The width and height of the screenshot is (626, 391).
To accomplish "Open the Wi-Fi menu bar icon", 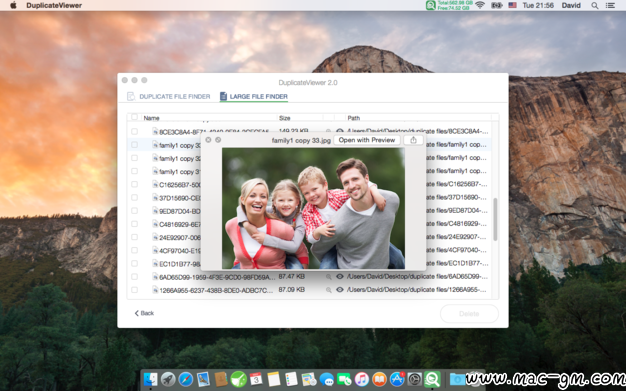I will click(x=480, y=5).
